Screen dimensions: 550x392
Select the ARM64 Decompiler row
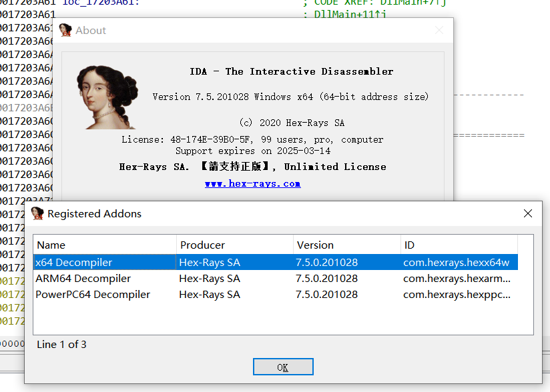click(x=276, y=279)
